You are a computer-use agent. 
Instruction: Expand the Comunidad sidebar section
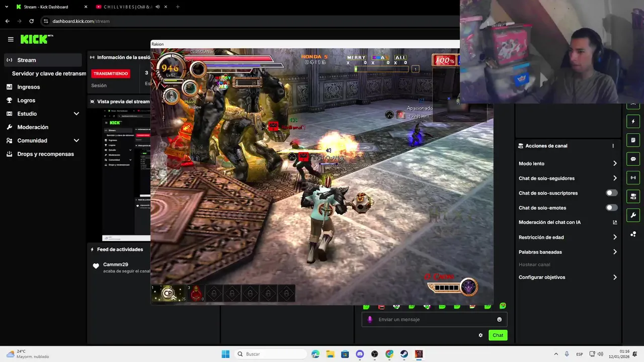pyautogui.click(x=76, y=141)
